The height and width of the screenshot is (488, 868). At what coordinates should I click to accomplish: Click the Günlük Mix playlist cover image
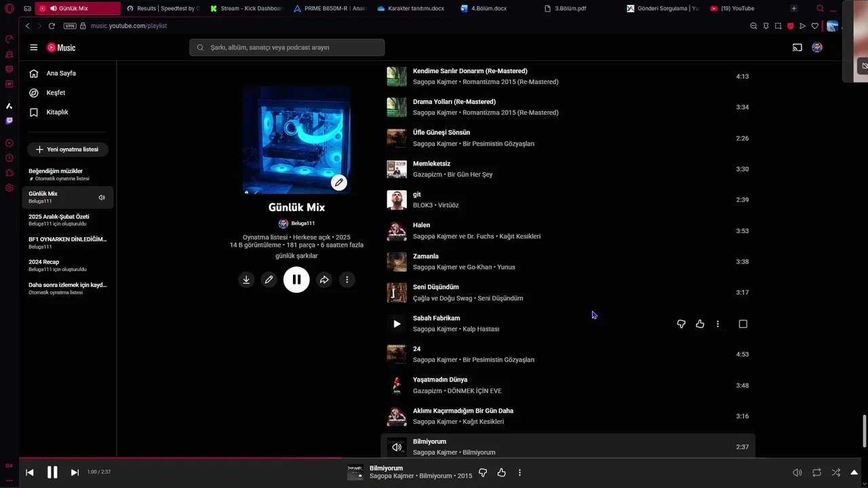296,140
